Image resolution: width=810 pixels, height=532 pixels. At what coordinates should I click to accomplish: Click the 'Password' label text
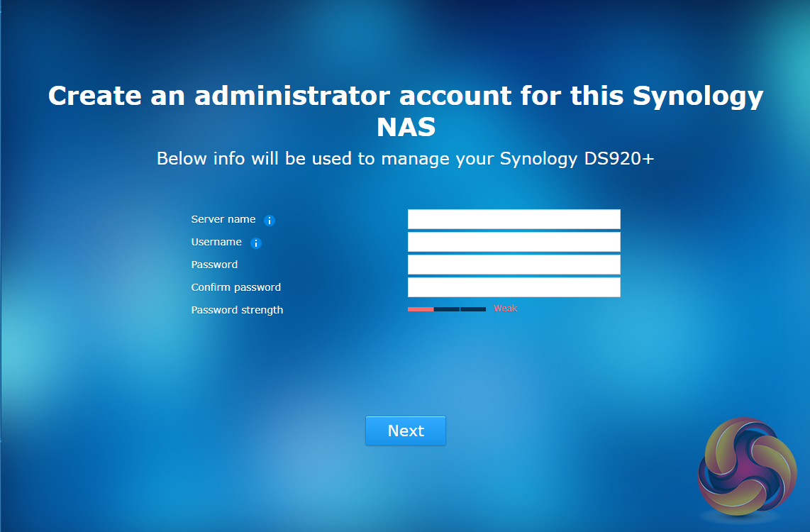click(214, 265)
